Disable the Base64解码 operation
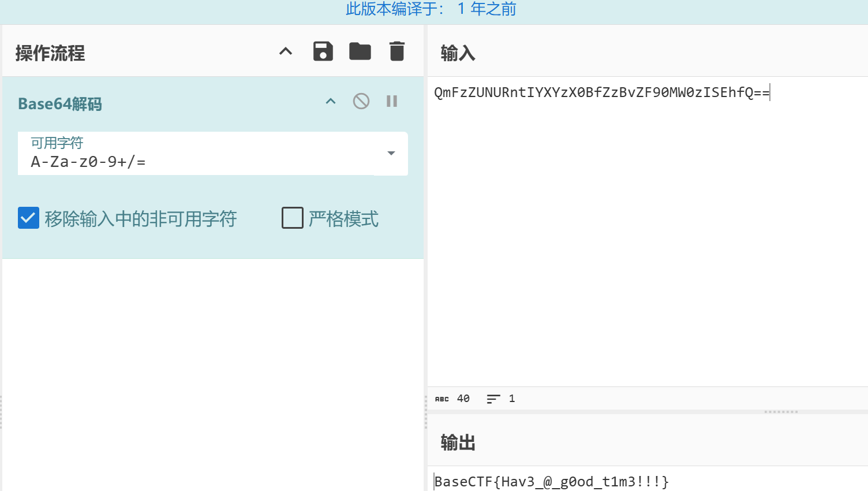This screenshot has width=868, height=491. pos(361,102)
